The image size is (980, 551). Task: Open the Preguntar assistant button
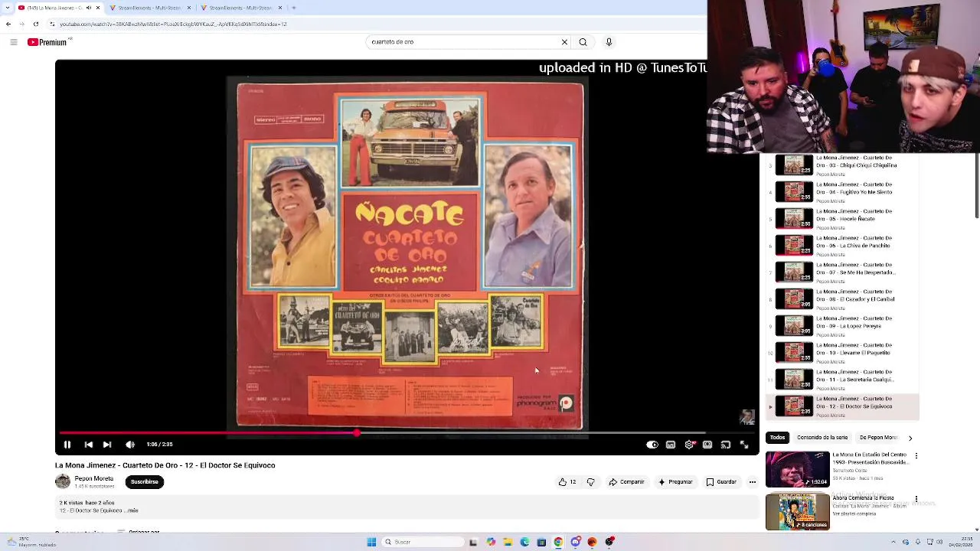click(675, 482)
